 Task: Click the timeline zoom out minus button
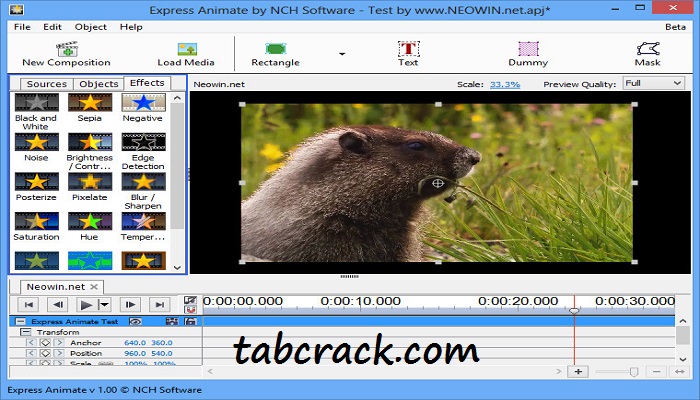656,371
